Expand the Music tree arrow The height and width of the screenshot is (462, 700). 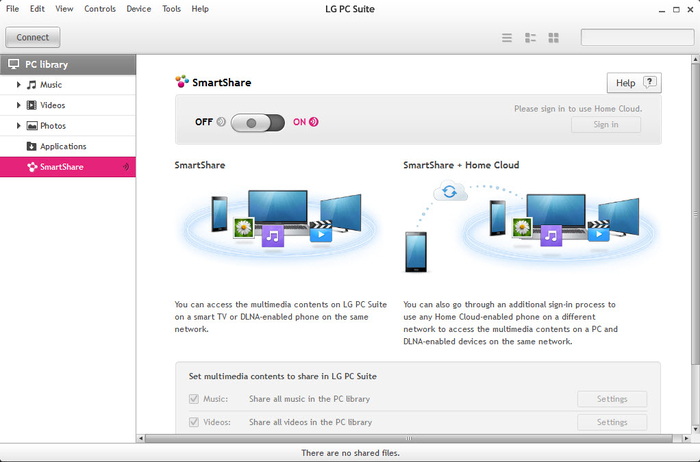pyautogui.click(x=18, y=84)
